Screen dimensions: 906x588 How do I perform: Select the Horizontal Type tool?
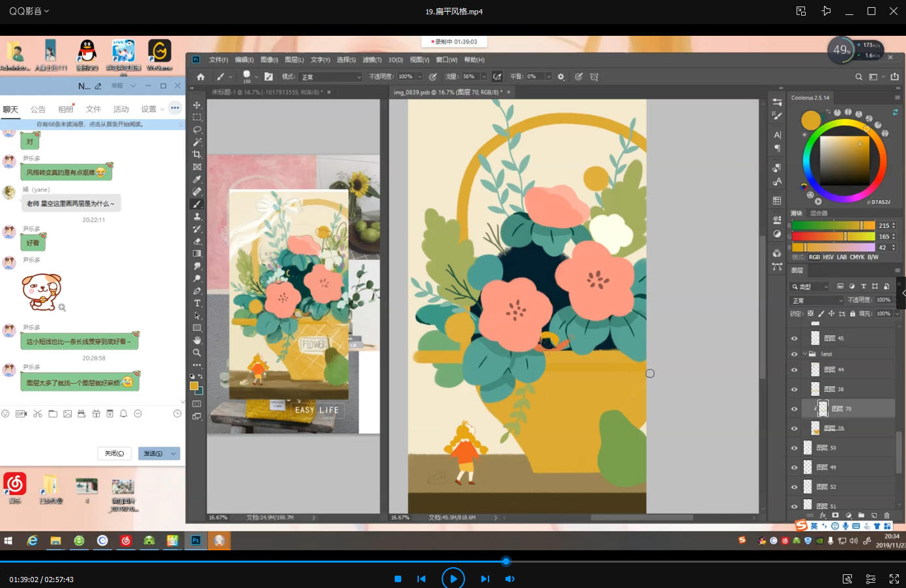(197, 303)
